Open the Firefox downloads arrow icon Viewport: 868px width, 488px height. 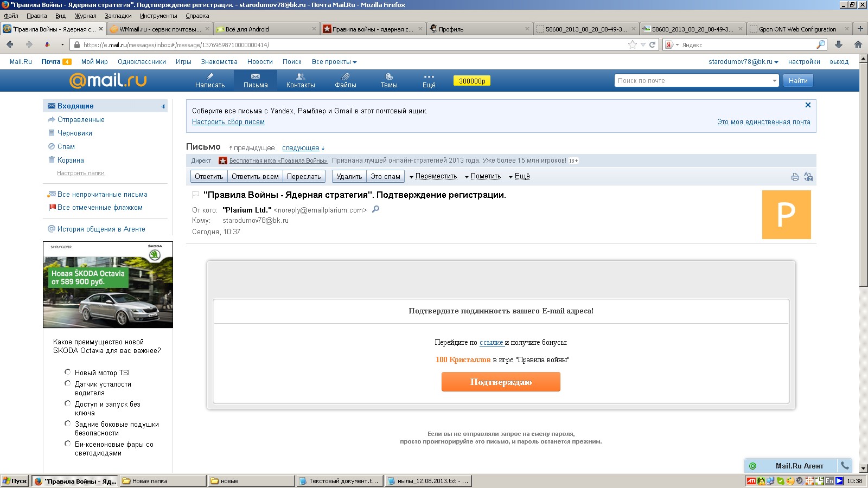point(838,44)
